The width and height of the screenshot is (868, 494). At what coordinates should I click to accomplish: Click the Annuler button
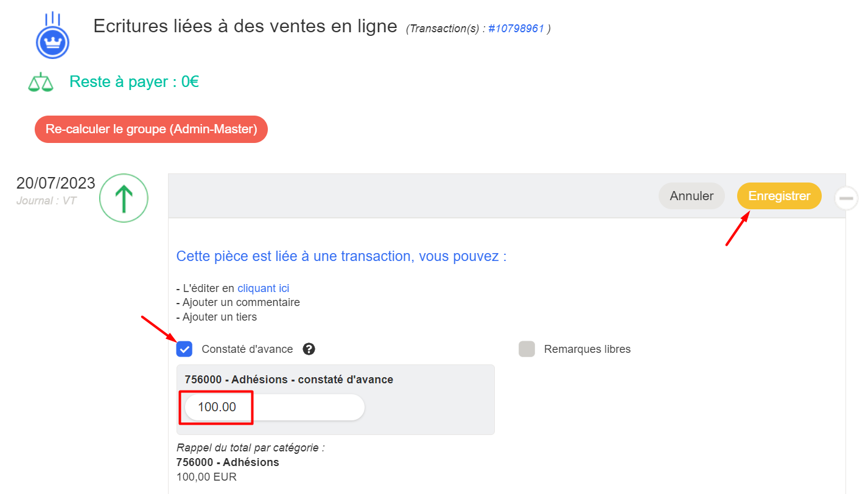pos(691,196)
